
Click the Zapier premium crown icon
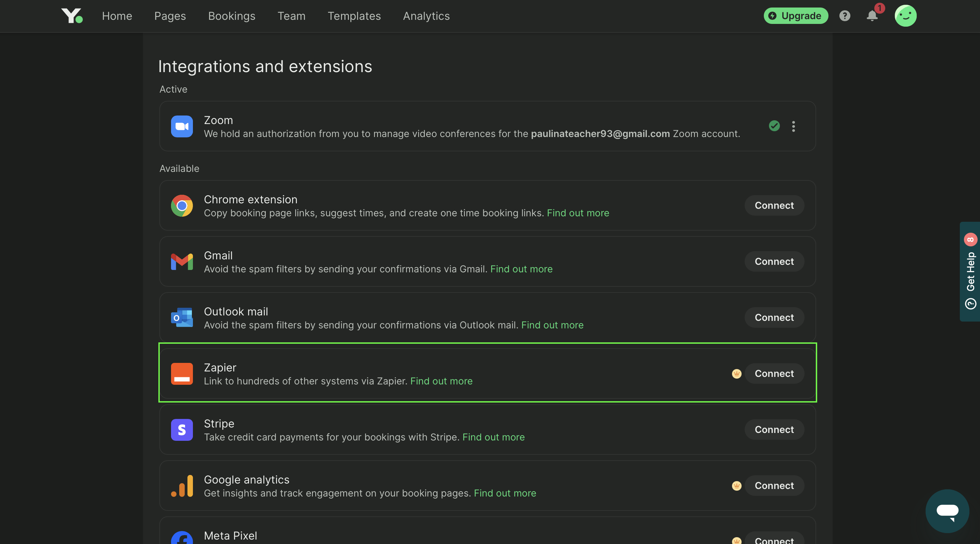(736, 374)
